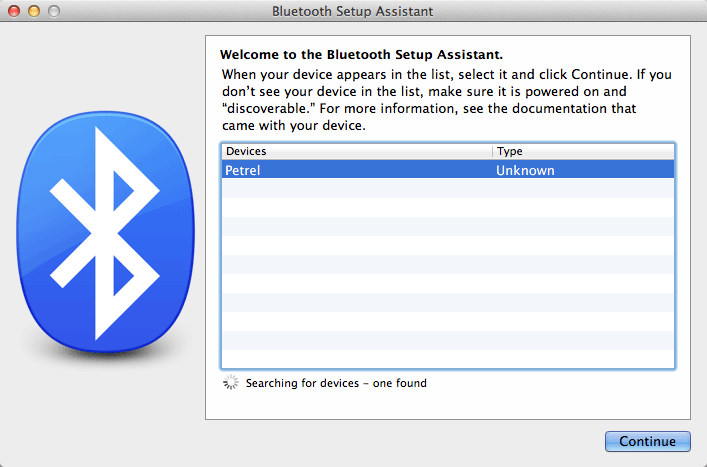Minimize window with the yellow button
Screen dimensions: 707x467
pyautogui.click(x=33, y=11)
